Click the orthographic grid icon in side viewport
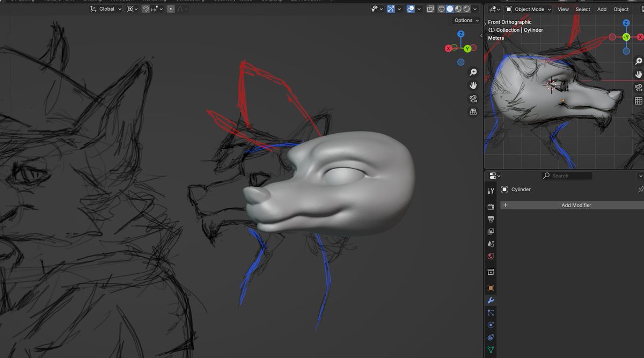Screen dimensions: 644x358 click(x=639, y=101)
